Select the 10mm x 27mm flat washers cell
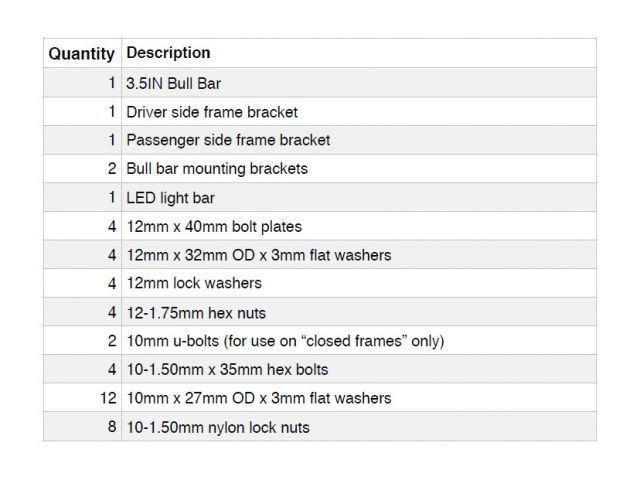 point(258,398)
